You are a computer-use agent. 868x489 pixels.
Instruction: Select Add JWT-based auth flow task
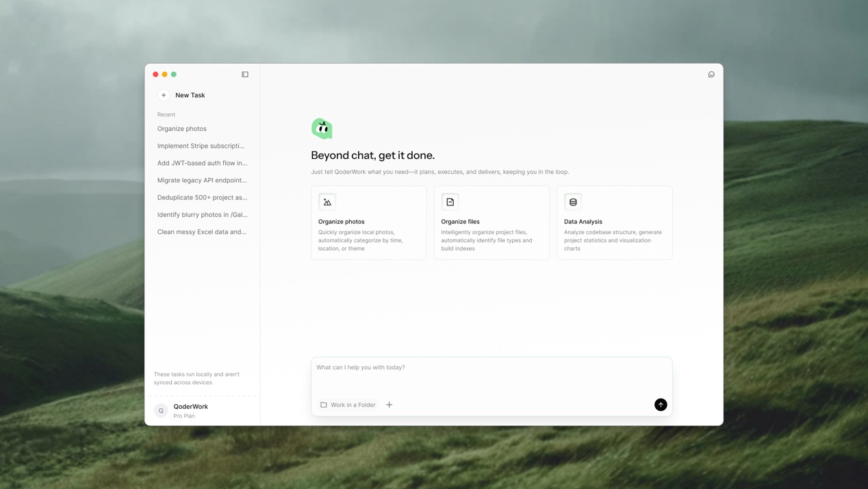click(202, 163)
